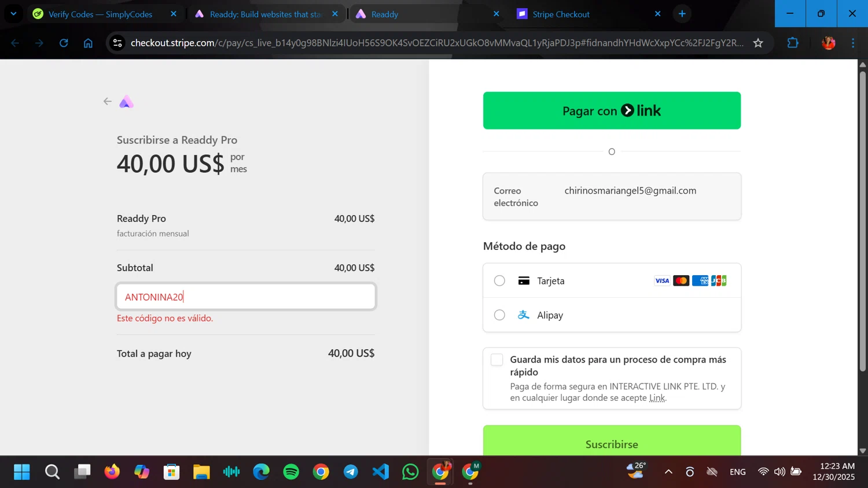Click the checkout.stripe.com address bar

(437, 43)
